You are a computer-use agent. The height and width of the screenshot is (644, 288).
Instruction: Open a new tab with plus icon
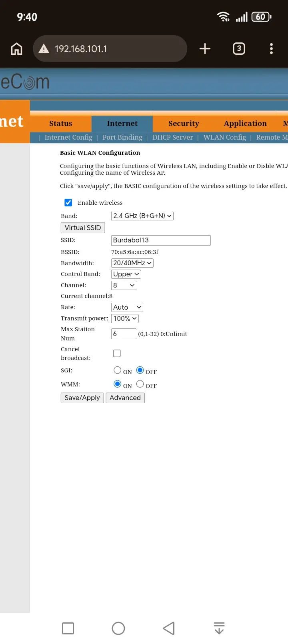coord(205,49)
